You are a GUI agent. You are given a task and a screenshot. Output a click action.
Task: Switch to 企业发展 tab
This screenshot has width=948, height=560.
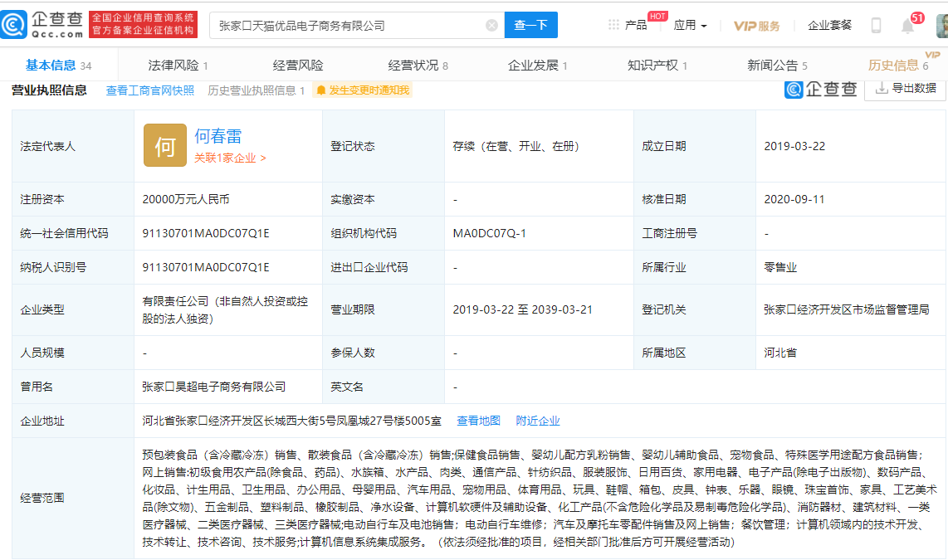tap(537, 66)
